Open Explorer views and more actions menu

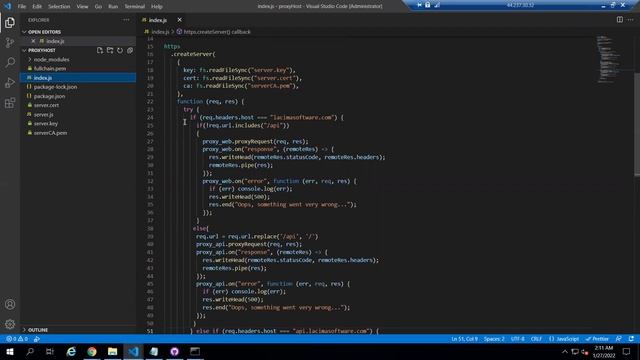click(126, 20)
